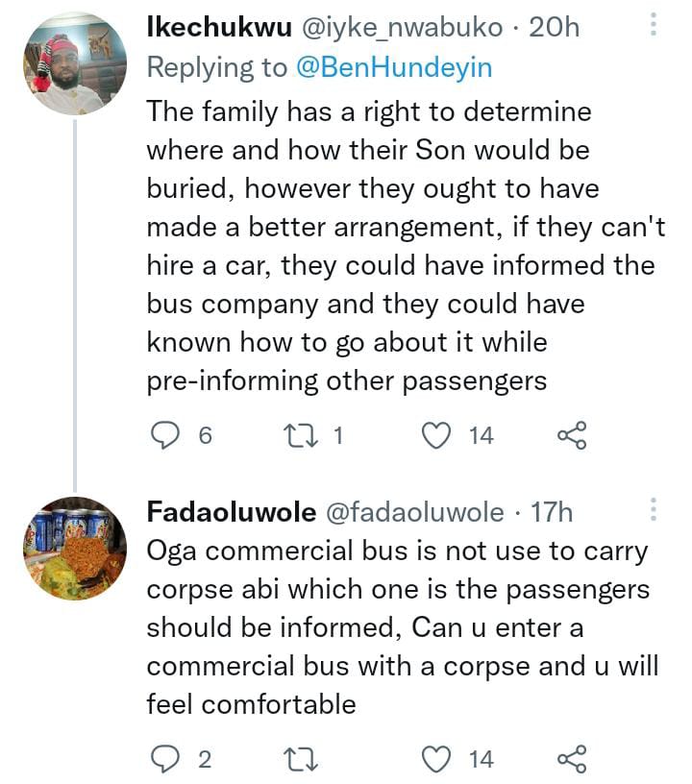Viewport: 692px width, 784px height.
Task: Click the Fadaoluwole display name
Action: pyautogui.click(x=232, y=513)
